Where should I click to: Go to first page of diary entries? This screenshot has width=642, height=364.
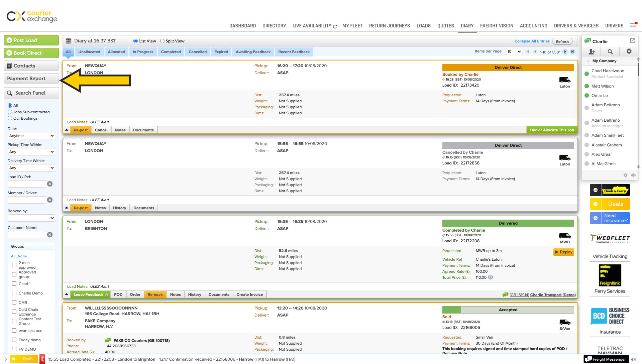tap(528, 51)
